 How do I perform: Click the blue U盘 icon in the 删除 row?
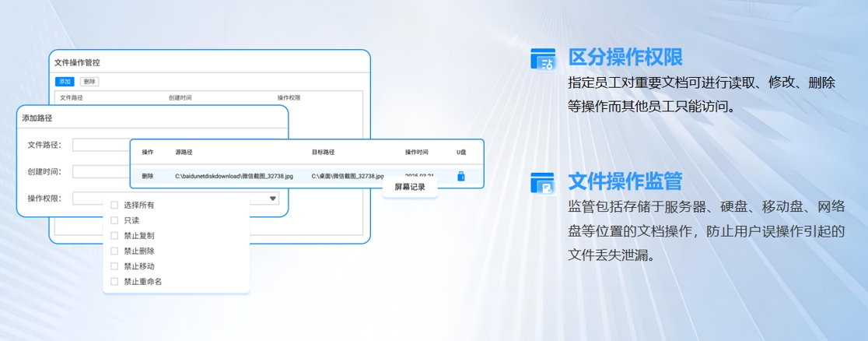pos(460,176)
